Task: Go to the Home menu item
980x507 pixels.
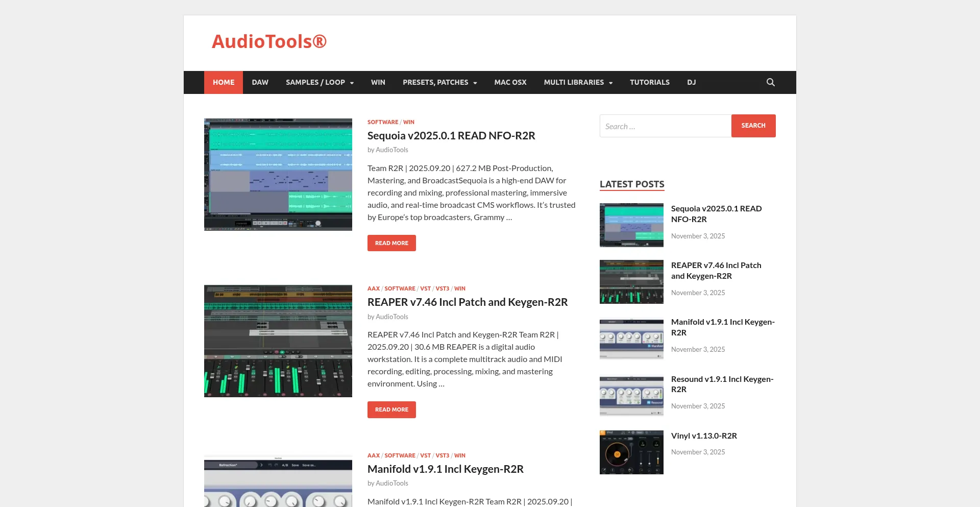Action: [x=224, y=82]
